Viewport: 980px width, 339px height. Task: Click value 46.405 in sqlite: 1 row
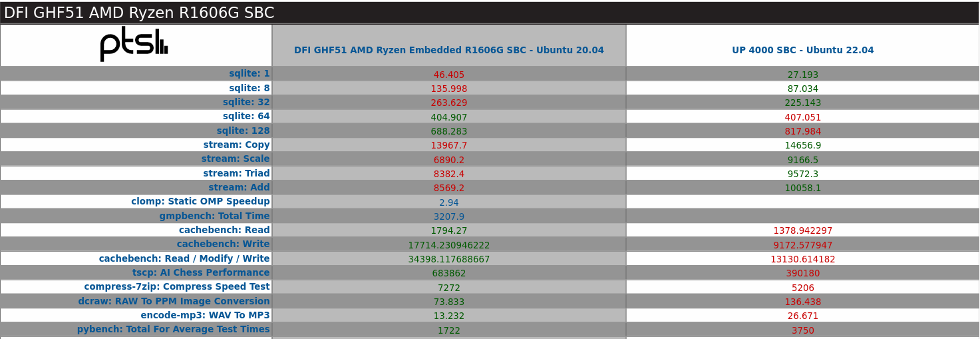tap(449, 75)
